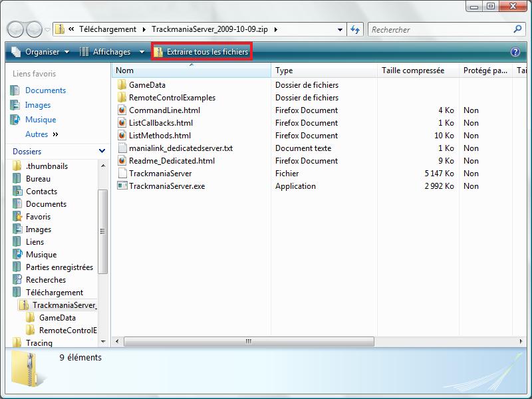Click the zip folder icon in address bar

pos(60,29)
